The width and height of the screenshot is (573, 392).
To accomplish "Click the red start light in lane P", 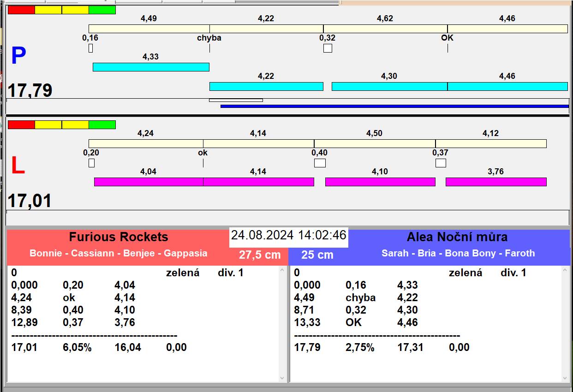I will point(21,10).
